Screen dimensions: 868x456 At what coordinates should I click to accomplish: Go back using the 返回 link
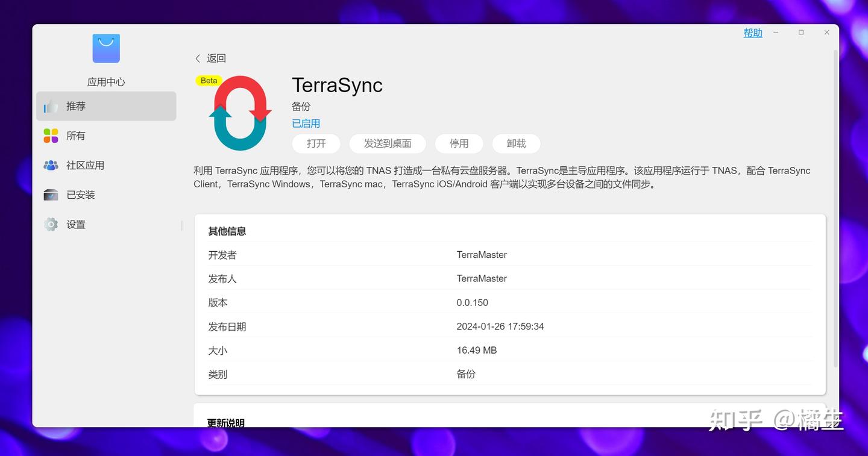tap(216, 58)
